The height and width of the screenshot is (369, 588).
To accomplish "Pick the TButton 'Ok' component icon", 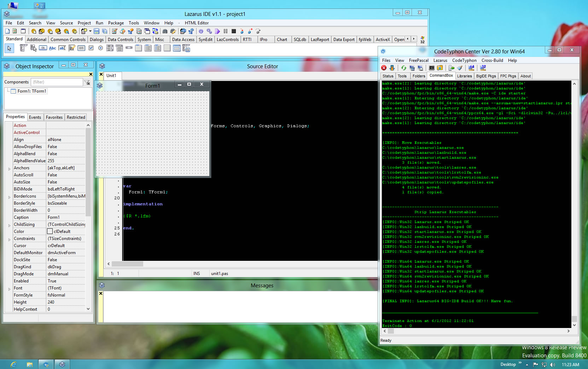I will pos(43,48).
